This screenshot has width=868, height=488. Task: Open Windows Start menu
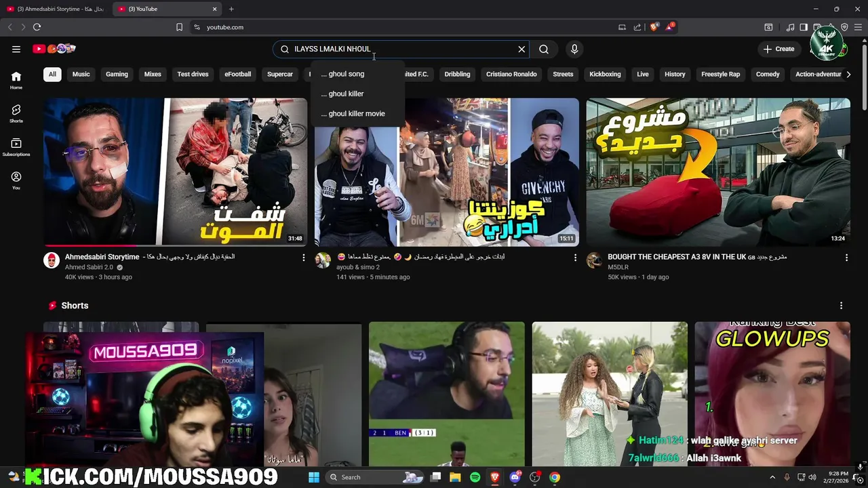[314, 477]
